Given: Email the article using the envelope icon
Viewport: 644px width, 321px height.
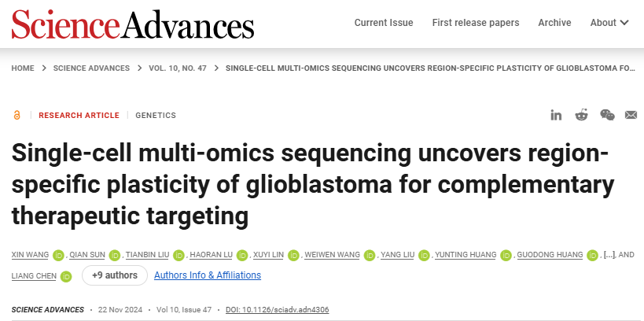Looking at the screenshot, I should (x=631, y=115).
